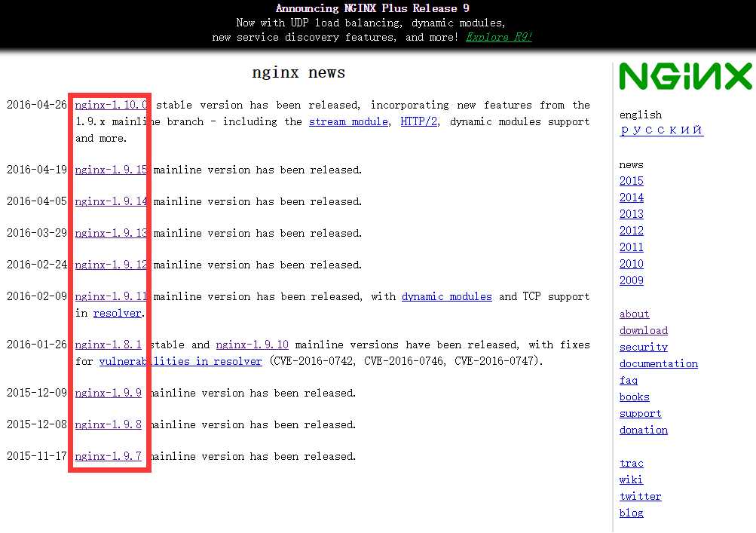Click the english language label
Viewport: 756px width, 533px height.
click(x=641, y=115)
